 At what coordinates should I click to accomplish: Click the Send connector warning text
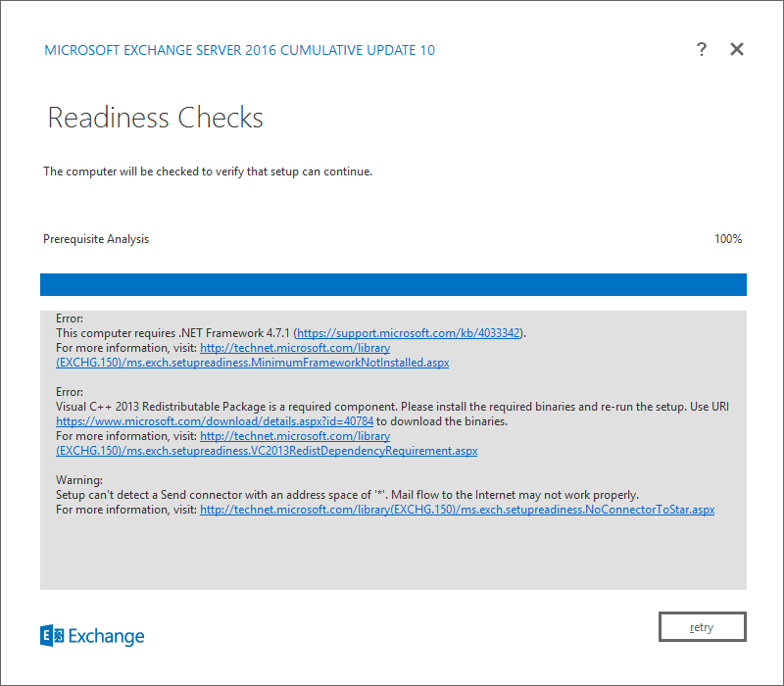(x=347, y=495)
